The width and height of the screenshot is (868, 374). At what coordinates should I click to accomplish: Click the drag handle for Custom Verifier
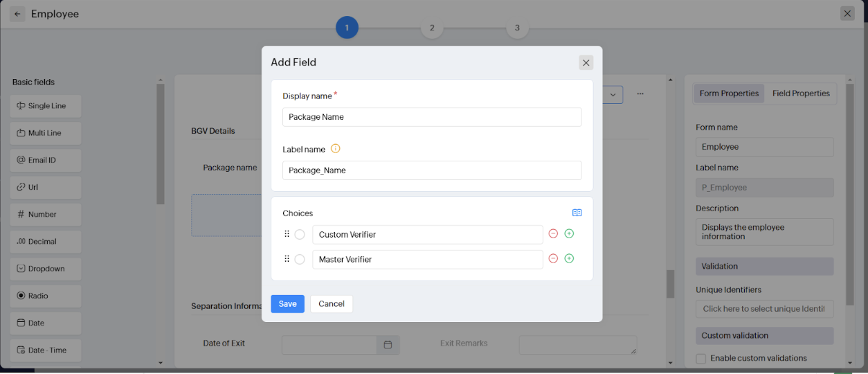[287, 234]
